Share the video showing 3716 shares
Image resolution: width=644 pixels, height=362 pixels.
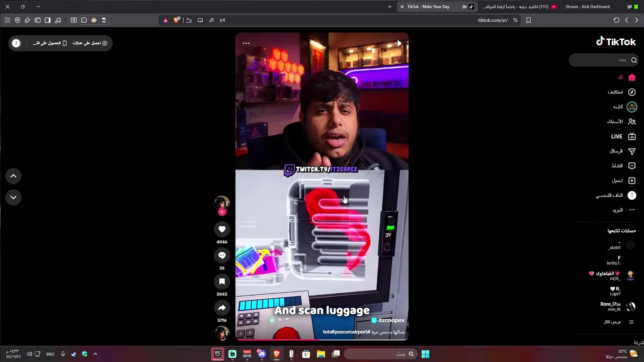[222, 308]
